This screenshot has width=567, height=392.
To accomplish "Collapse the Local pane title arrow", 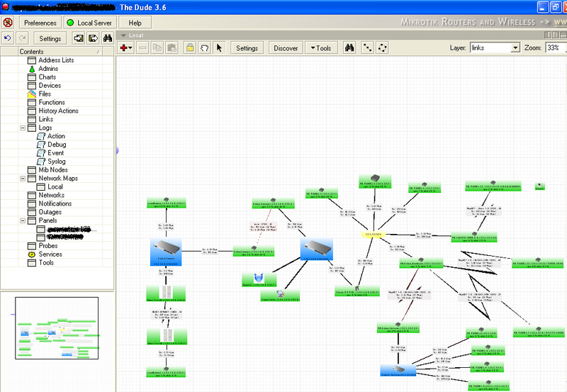I will click(x=123, y=35).
